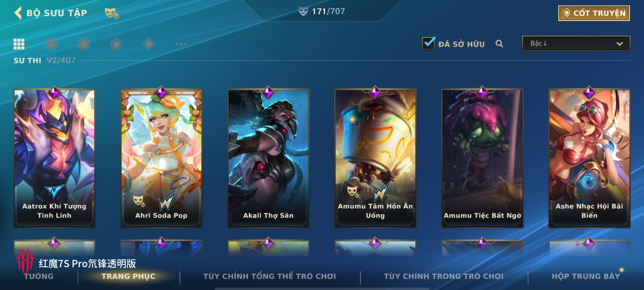
Task: Filter by the pentagon rarity icon
Action: click(116, 44)
